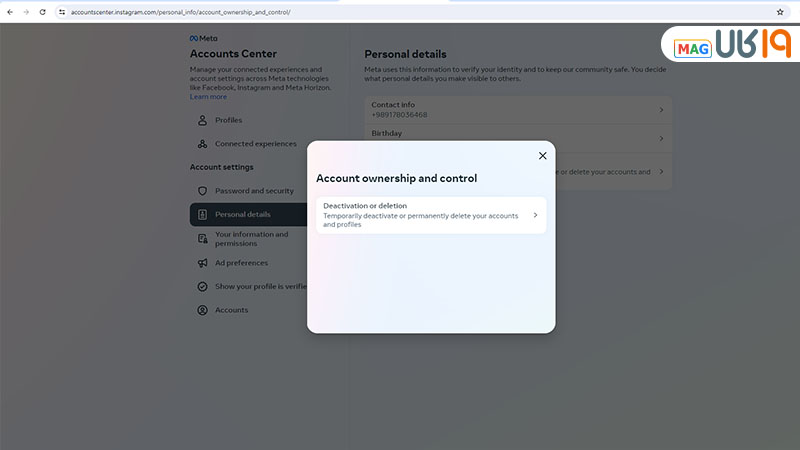Open the Learn more link
Viewport: 800px width, 450px height.
[x=208, y=97]
